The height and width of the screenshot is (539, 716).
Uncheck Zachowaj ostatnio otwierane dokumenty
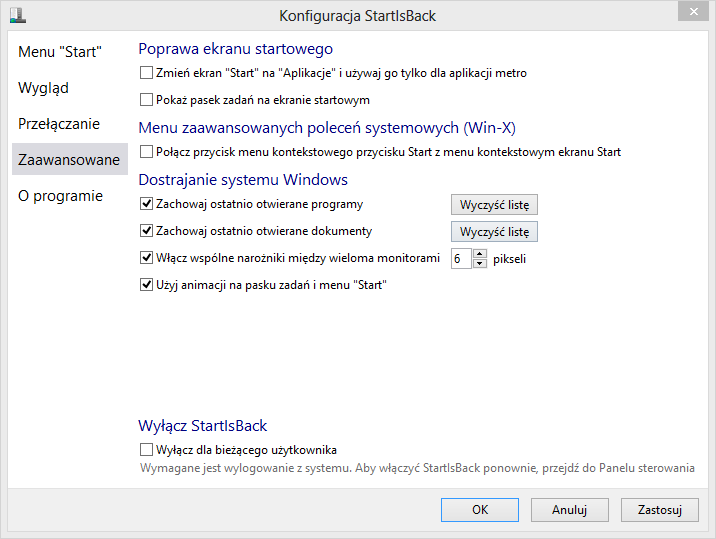coord(146,231)
